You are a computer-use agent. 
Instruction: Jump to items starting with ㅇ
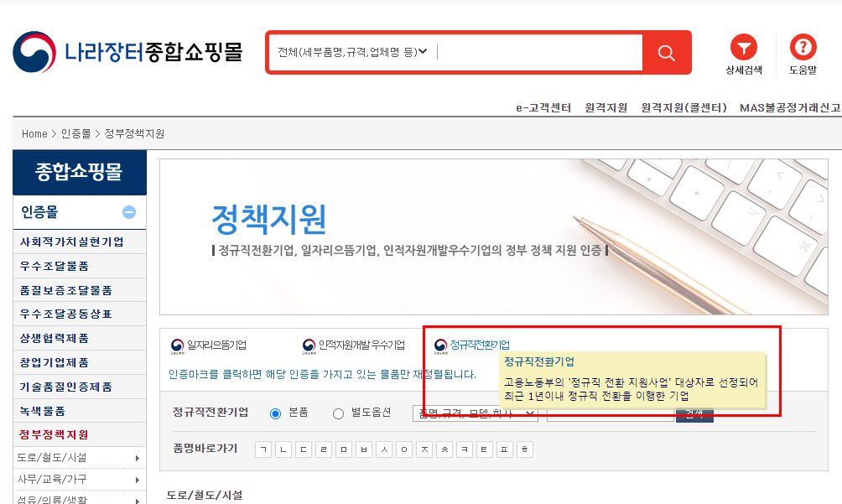404,449
